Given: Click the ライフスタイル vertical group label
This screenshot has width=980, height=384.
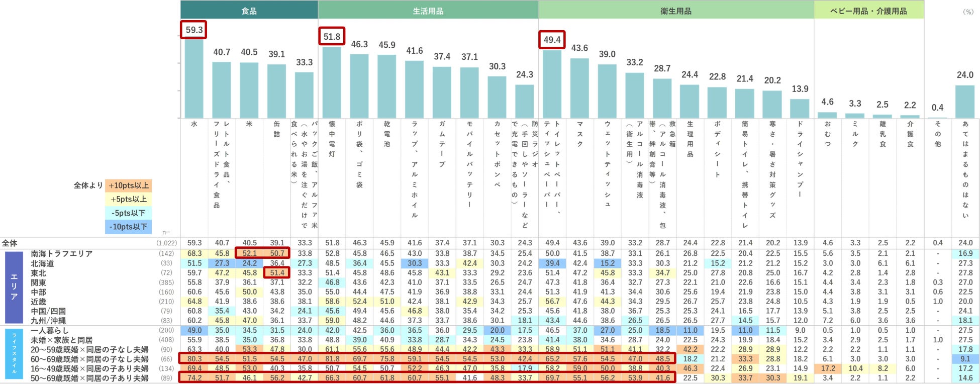Looking at the screenshot, I should coord(14,354).
